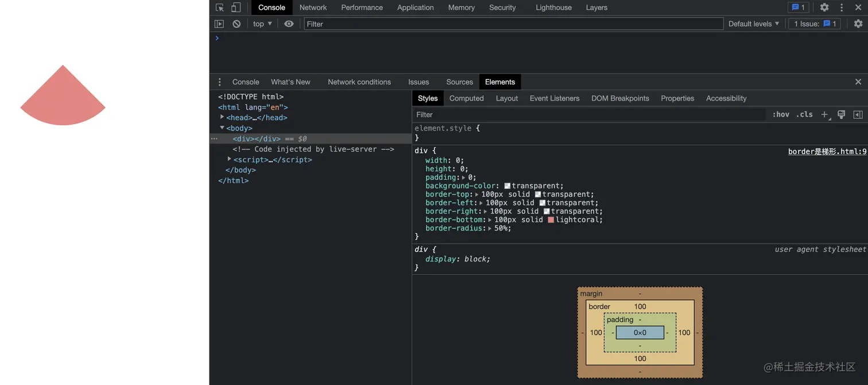Click the inspect element picker icon
868x385 pixels.
220,7
